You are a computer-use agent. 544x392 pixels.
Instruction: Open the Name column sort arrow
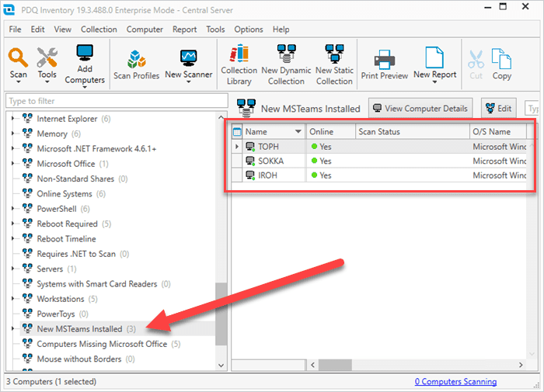click(x=298, y=132)
